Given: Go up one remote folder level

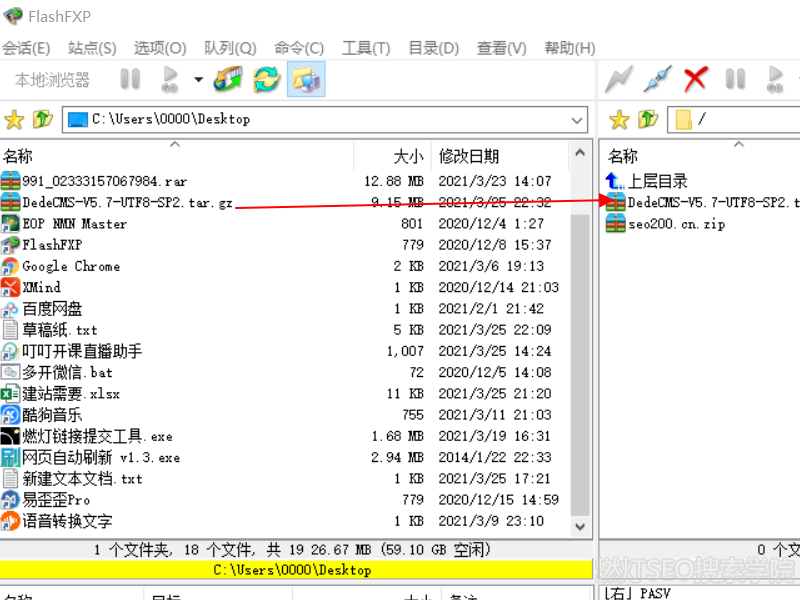Looking at the screenshot, I should pos(648,119).
